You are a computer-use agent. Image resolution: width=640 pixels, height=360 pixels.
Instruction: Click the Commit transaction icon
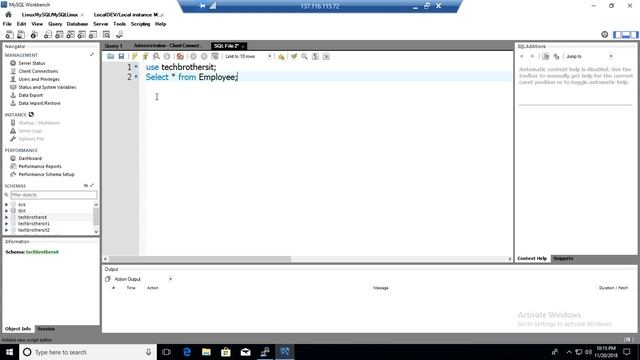click(193, 56)
